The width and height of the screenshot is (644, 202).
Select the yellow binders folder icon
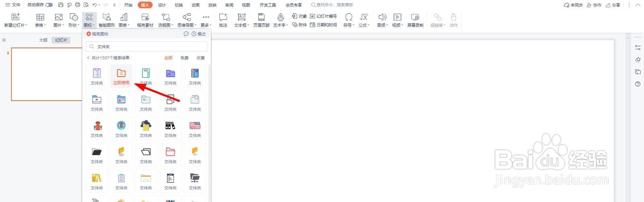(97, 178)
